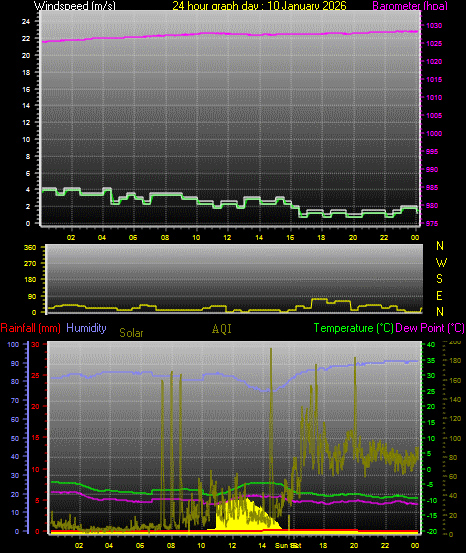466x553 pixels.
Task: Click the barometer scale value 1000
Action: click(x=434, y=134)
